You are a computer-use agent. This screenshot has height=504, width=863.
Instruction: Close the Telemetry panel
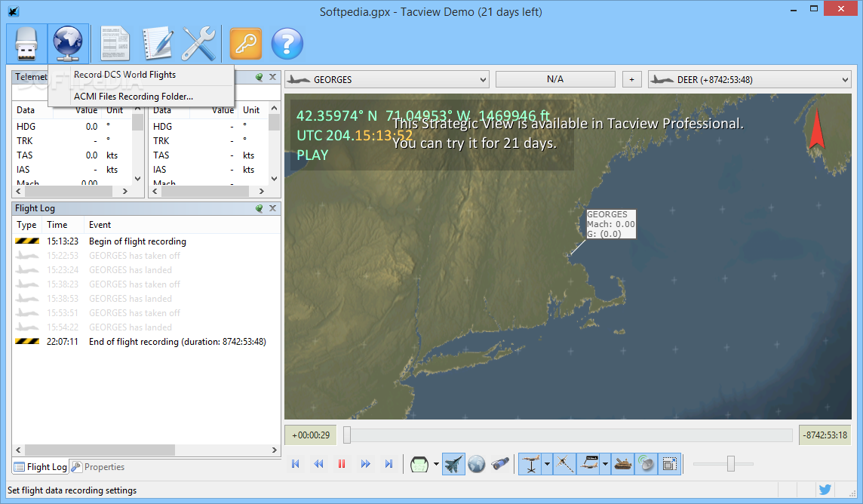[x=272, y=77]
